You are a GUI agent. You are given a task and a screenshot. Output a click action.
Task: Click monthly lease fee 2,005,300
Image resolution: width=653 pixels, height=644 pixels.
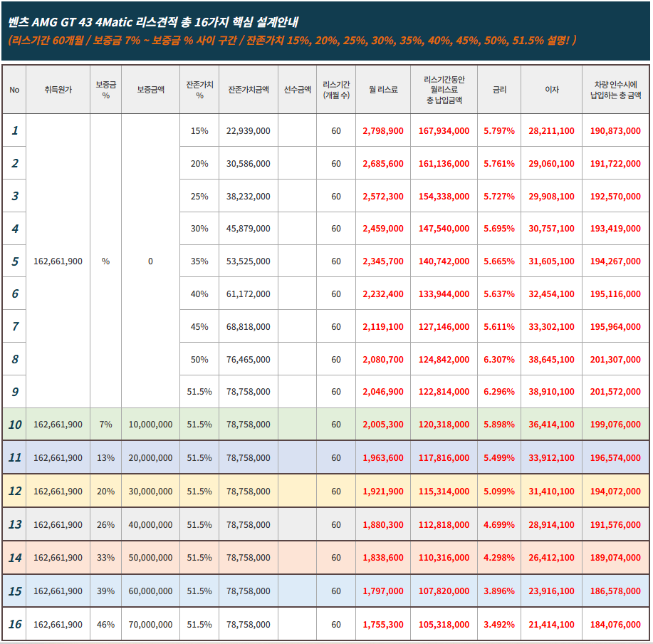point(383,425)
